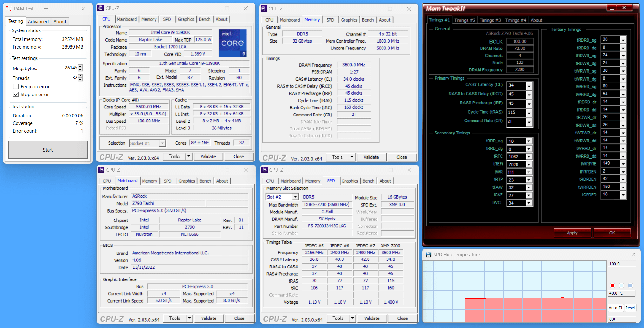This screenshot has width=644, height=328.
Task: Expand the tWRPRE 149 dropdown
Action: click(x=623, y=164)
